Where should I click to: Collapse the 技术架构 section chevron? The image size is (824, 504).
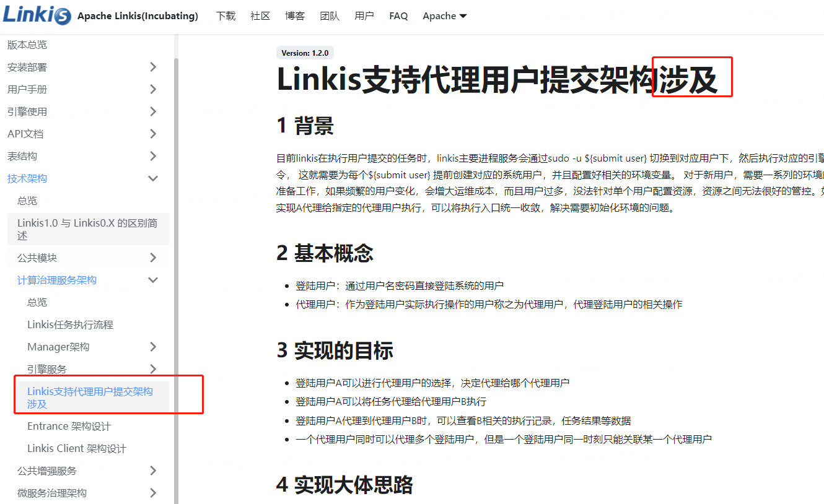pos(153,178)
